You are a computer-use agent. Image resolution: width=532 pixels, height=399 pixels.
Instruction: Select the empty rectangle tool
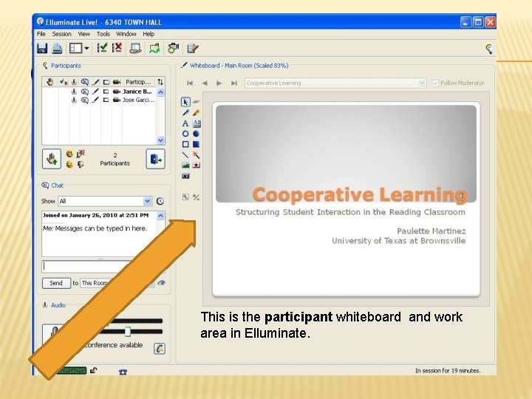185,144
